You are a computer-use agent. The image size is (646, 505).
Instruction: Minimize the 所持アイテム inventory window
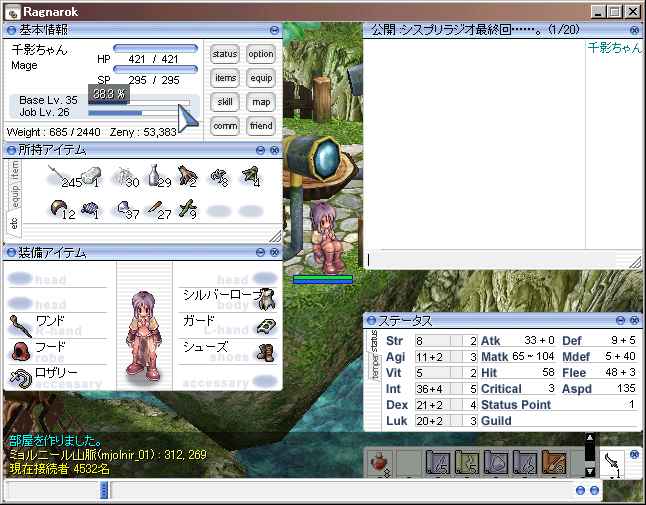tap(260, 150)
